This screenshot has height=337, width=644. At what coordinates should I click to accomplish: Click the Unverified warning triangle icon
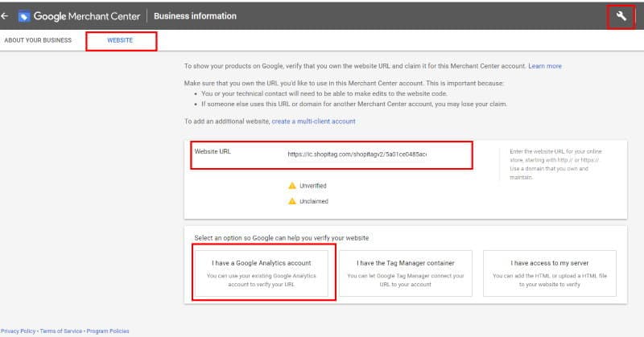coord(292,186)
